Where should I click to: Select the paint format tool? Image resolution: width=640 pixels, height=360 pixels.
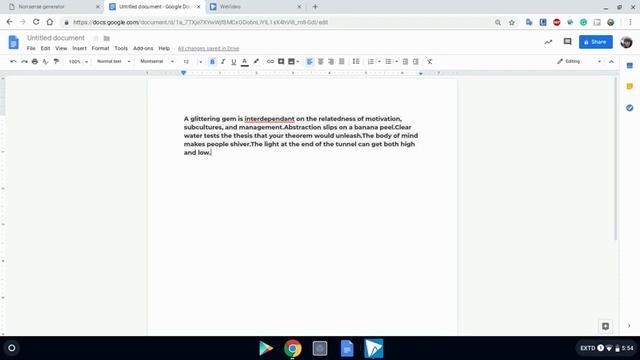[56, 62]
